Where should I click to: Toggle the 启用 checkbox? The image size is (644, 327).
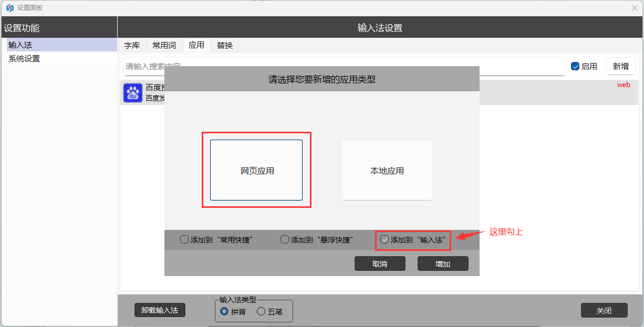(575, 66)
